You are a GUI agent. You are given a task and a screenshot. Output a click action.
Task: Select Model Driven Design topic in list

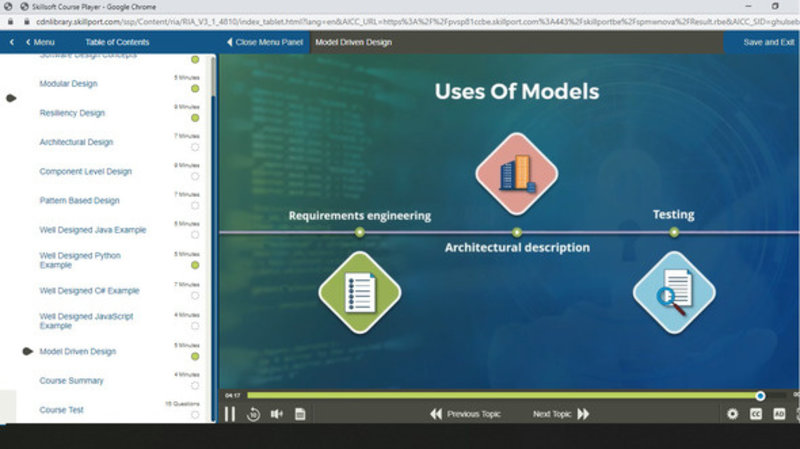[x=78, y=352]
